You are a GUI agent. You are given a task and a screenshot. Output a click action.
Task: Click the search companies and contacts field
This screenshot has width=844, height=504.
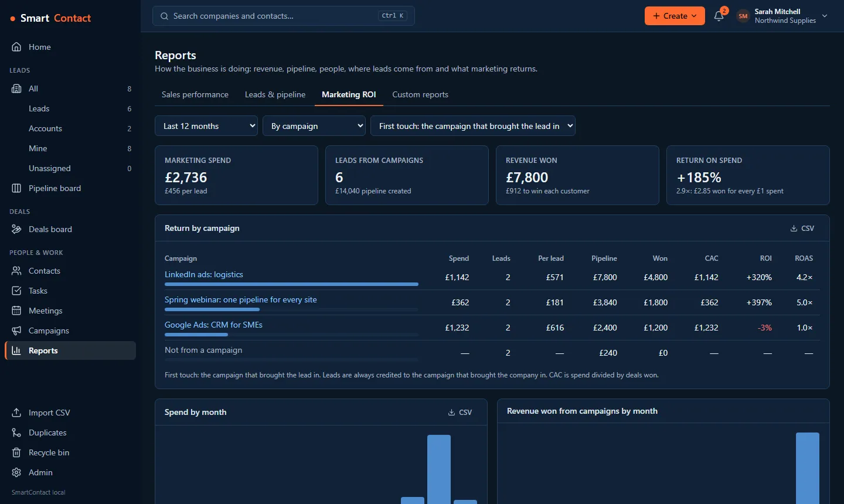tap(284, 16)
